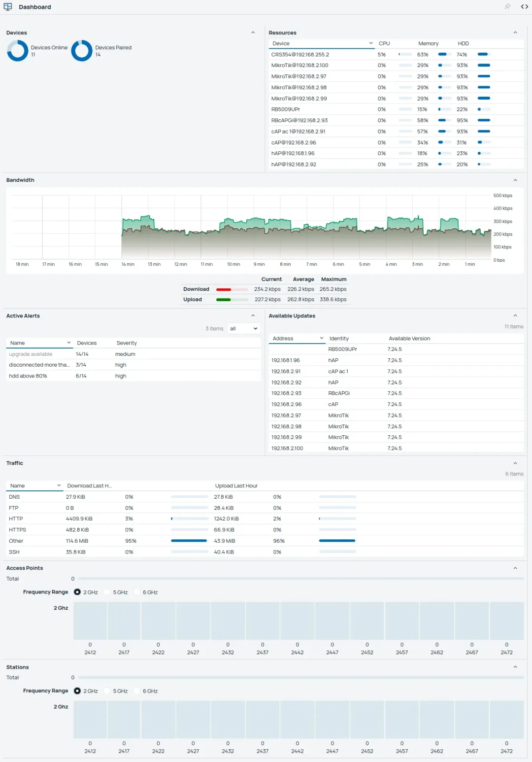Select 6 GHz in Access Points frequency range
The height and width of the screenshot is (762, 532).
[x=137, y=592]
